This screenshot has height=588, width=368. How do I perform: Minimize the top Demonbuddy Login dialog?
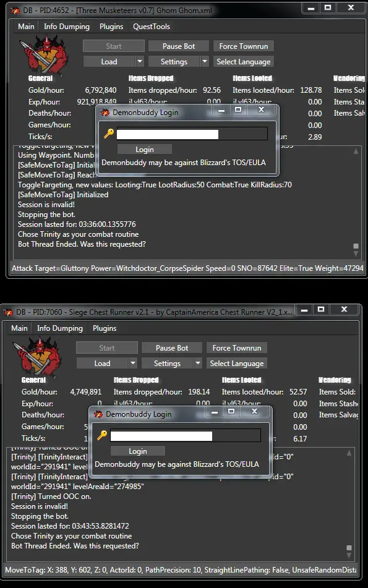pos(221,110)
